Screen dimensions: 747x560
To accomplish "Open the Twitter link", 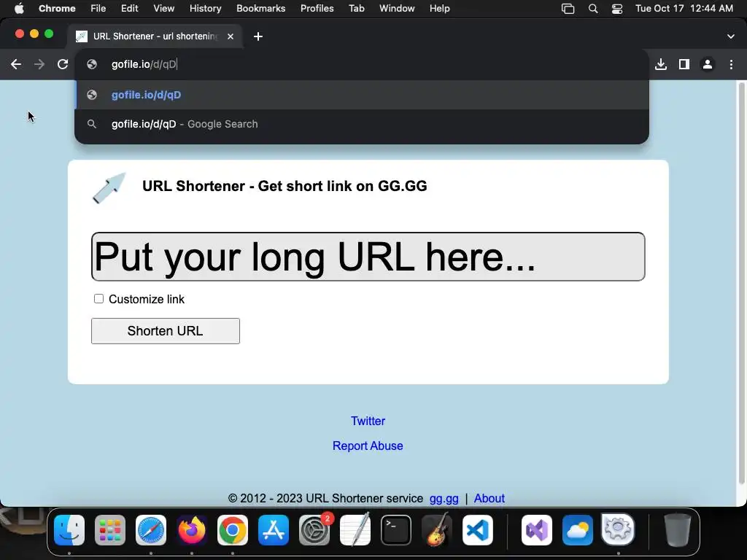I will pyautogui.click(x=368, y=421).
